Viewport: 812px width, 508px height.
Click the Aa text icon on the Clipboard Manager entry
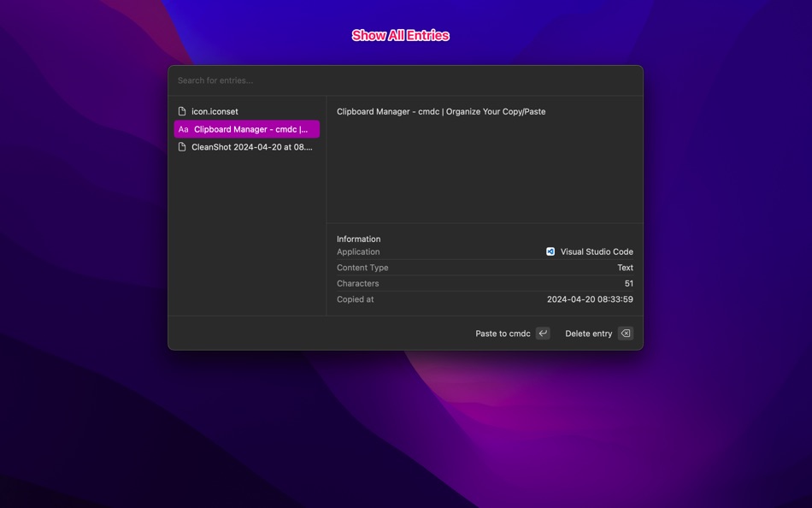pyautogui.click(x=183, y=129)
